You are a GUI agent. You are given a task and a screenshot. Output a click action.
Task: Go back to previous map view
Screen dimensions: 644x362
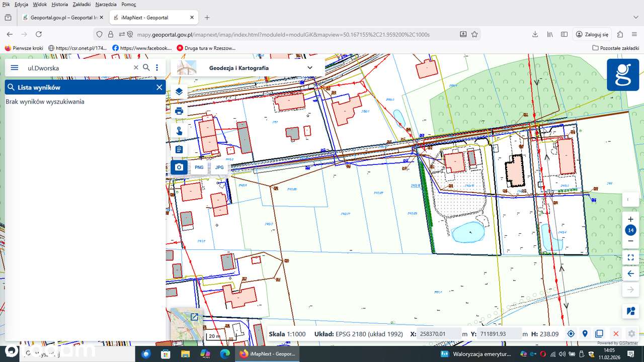(x=630, y=274)
